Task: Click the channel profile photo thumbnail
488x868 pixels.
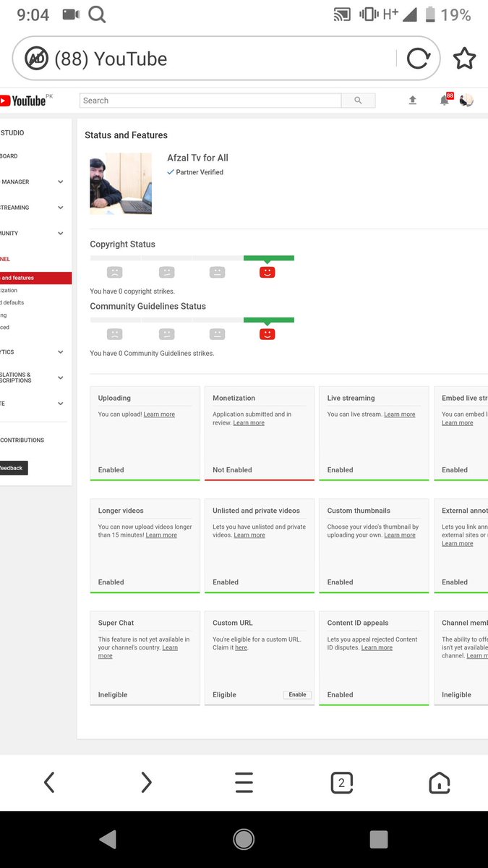Action: click(x=121, y=184)
